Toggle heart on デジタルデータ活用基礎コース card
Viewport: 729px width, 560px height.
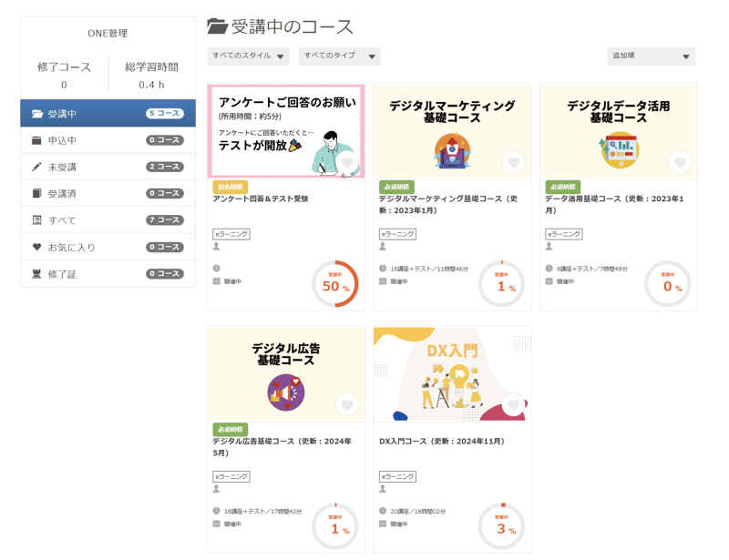(x=680, y=163)
